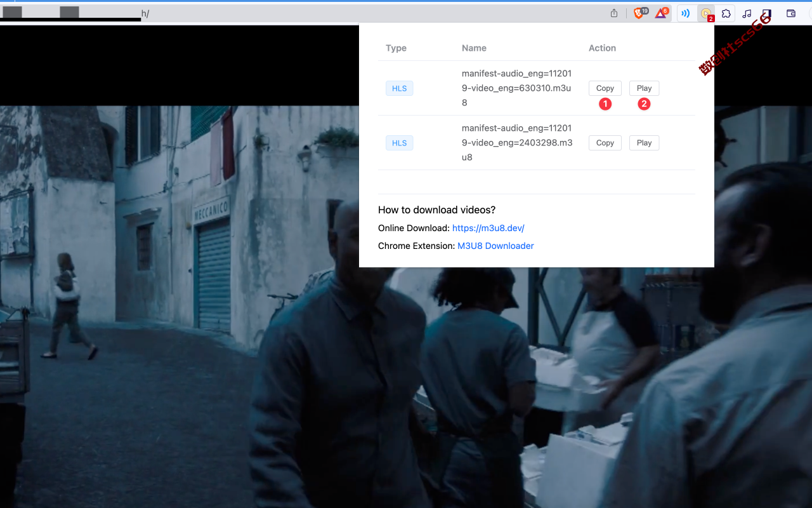Open the M3U8 Downloader Chrome extension link

[495, 246]
